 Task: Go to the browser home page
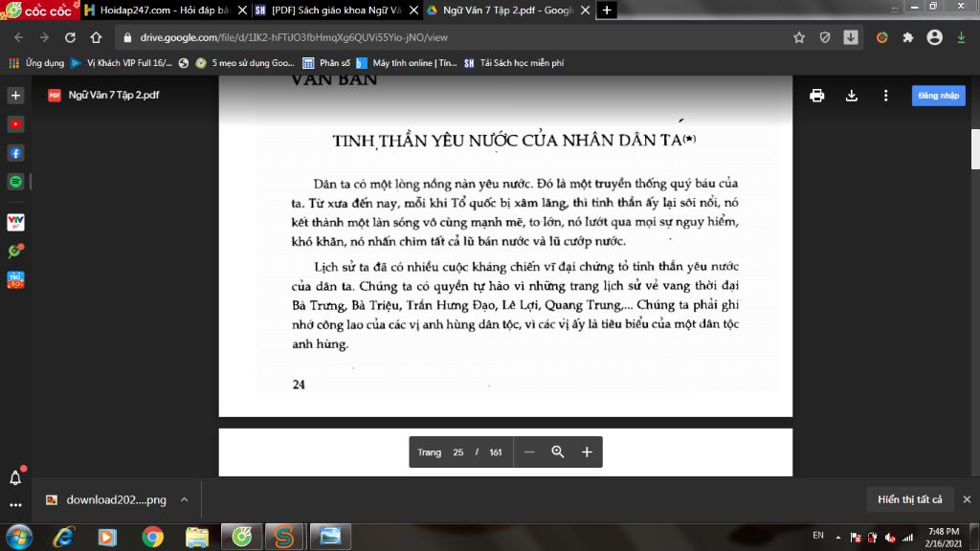(x=96, y=37)
